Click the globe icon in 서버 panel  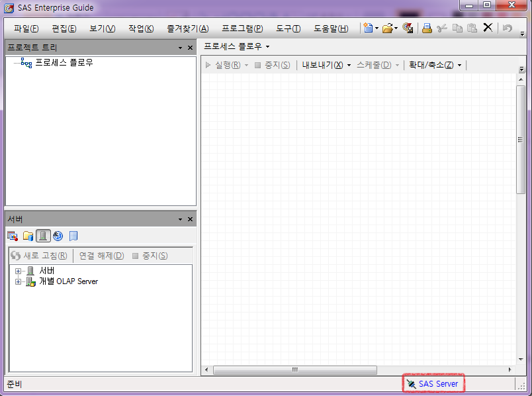(58, 236)
